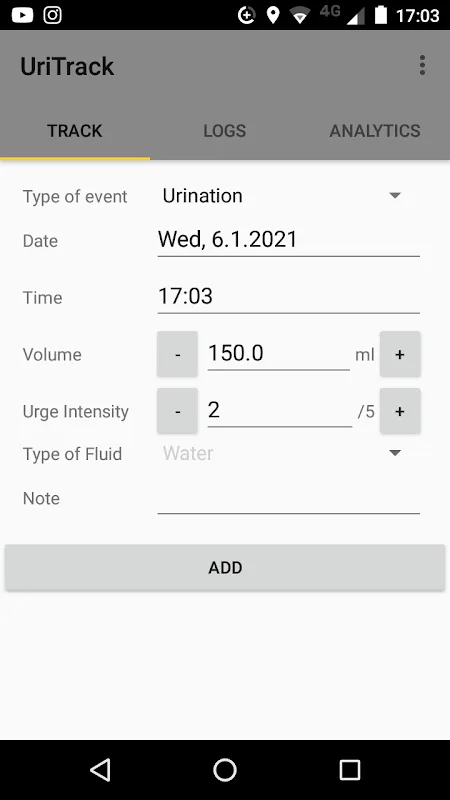Open the three-dot overflow menu
This screenshot has width=450, height=800.
[422, 66]
